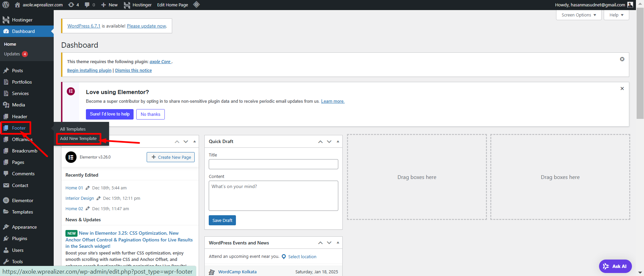
Task: Open the WordPress logo menu
Action: pyautogui.click(x=6, y=5)
